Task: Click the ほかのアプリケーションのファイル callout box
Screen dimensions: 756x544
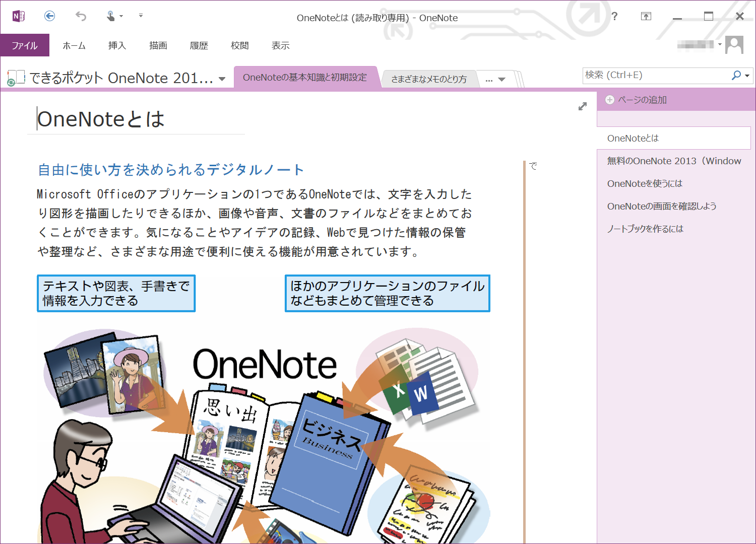Action: (388, 293)
